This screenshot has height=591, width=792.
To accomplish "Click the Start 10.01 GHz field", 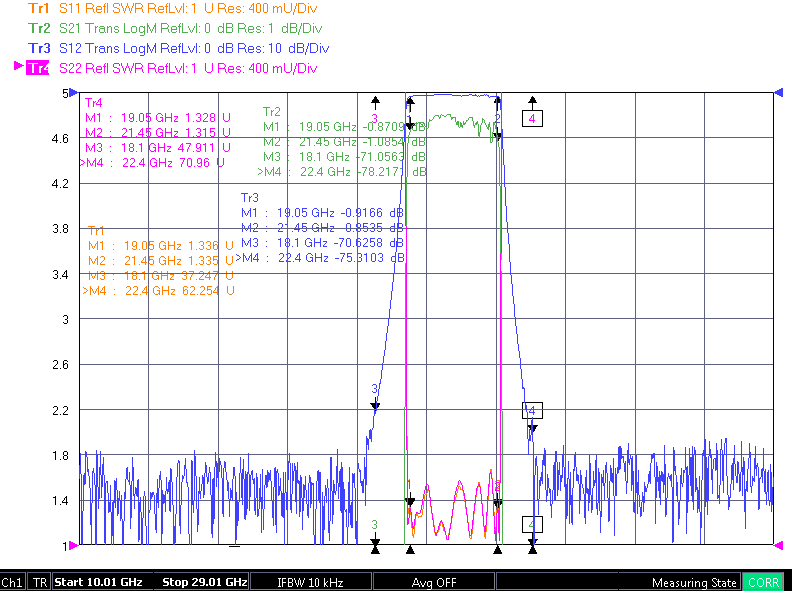I will [98, 582].
